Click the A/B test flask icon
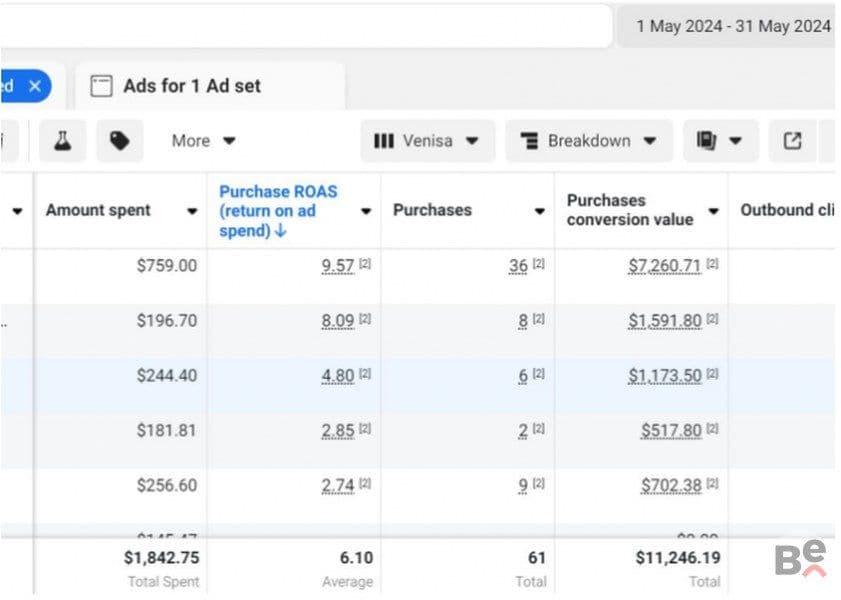The image size is (841, 600). pos(63,141)
